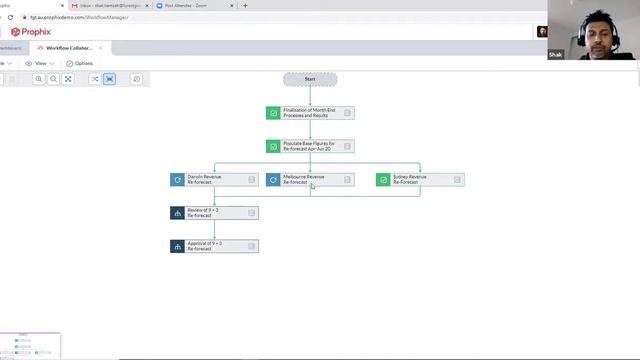Click the dark approval icon on Review of 9+3
Screen dimensions: 640x360
(x=178, y=213)
